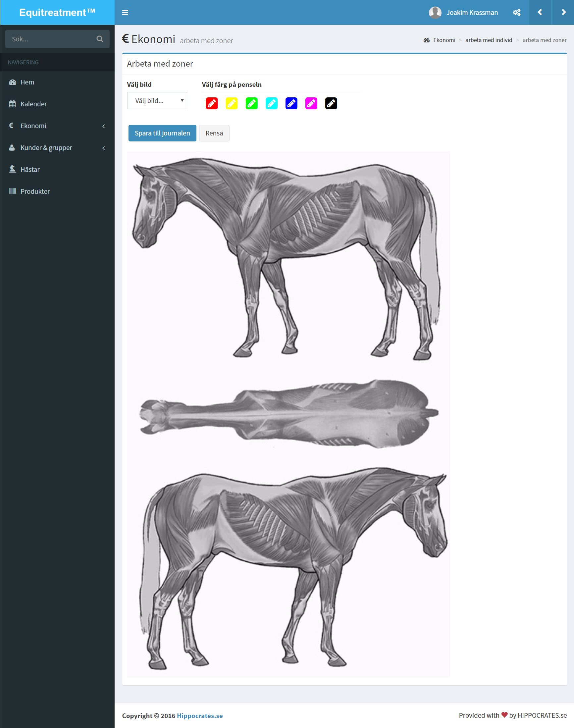Click the Spara till journalen button
574x728 pixels.
pos(162,133)
